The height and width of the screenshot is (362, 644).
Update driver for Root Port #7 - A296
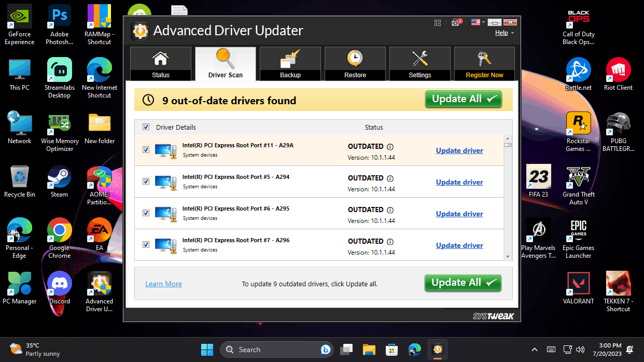[x=459, y=245]
